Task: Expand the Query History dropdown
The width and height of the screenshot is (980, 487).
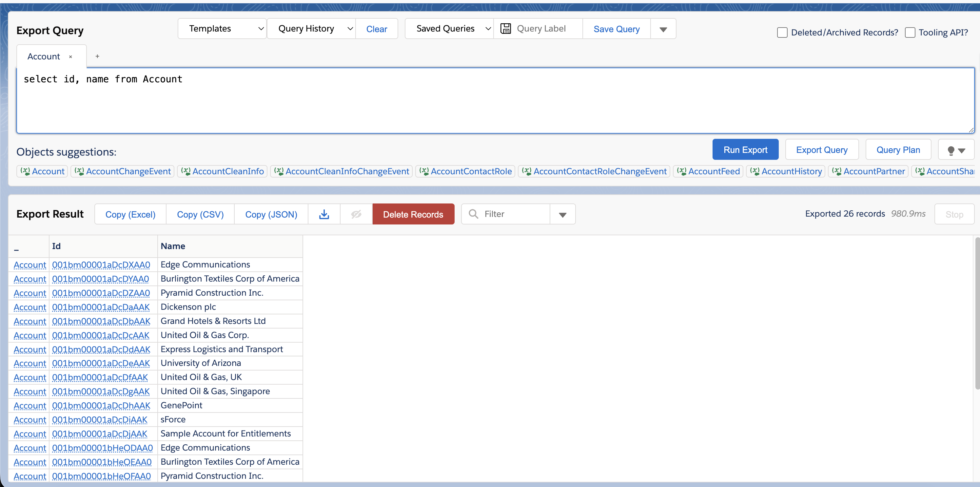Action: pos(311,29)
